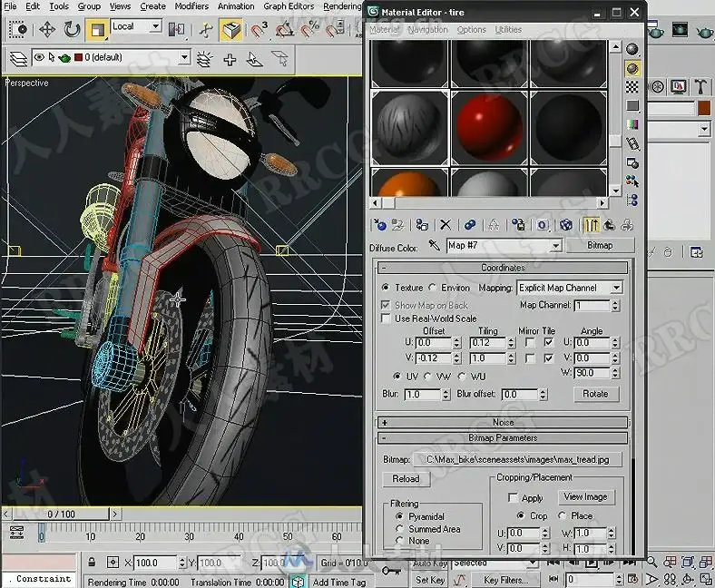Click the Select and Uniform Scale tool
The height and width of the screenshot is (588, 715).
[x=97, y=30]
